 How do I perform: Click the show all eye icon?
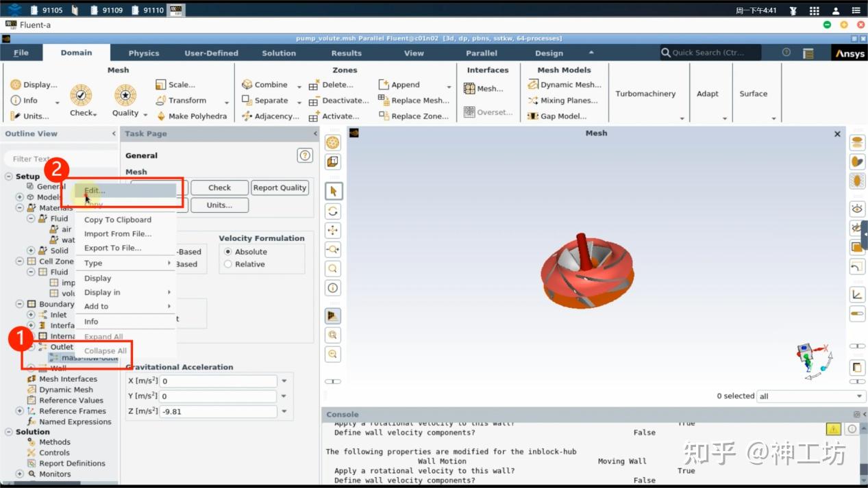(857, 208)
